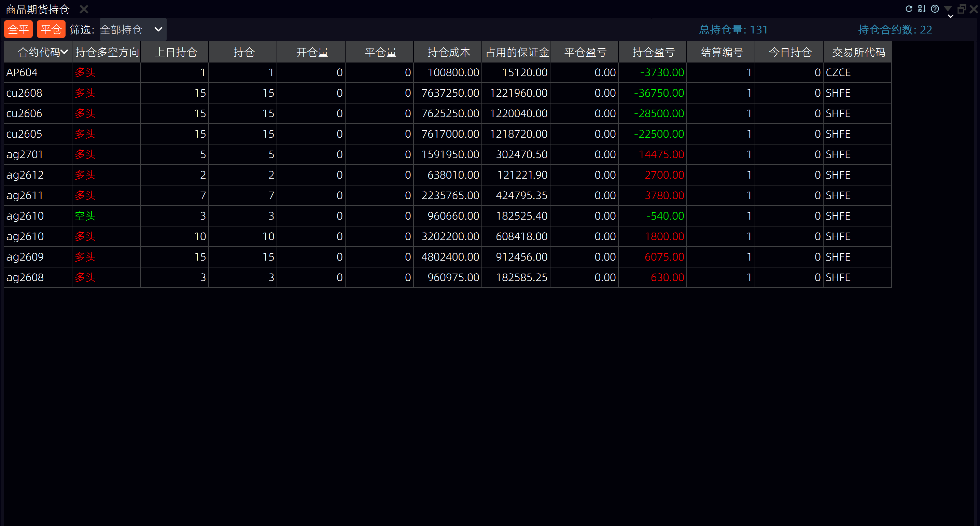Select the ag2701 contract row
This screenshot has height=526, width=980.
24,154
